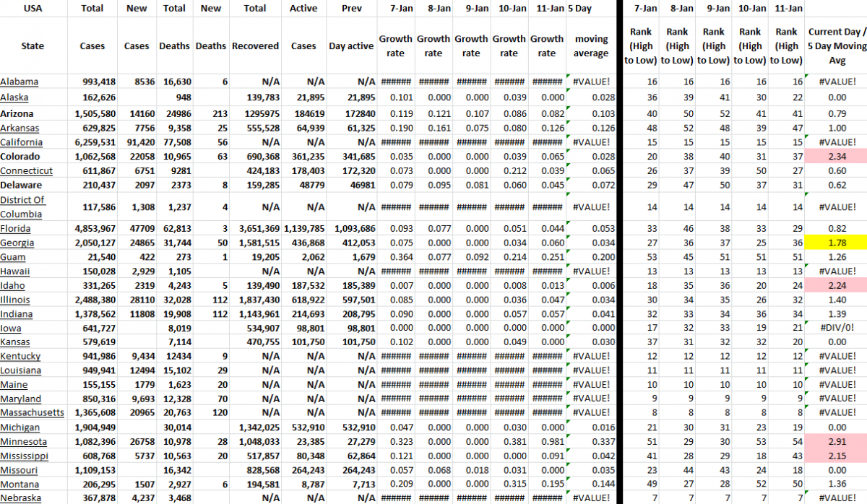The height and width of the screenshot is (504, 867).
Task: Follow the Georgia state link
Action: coord(18,243)
